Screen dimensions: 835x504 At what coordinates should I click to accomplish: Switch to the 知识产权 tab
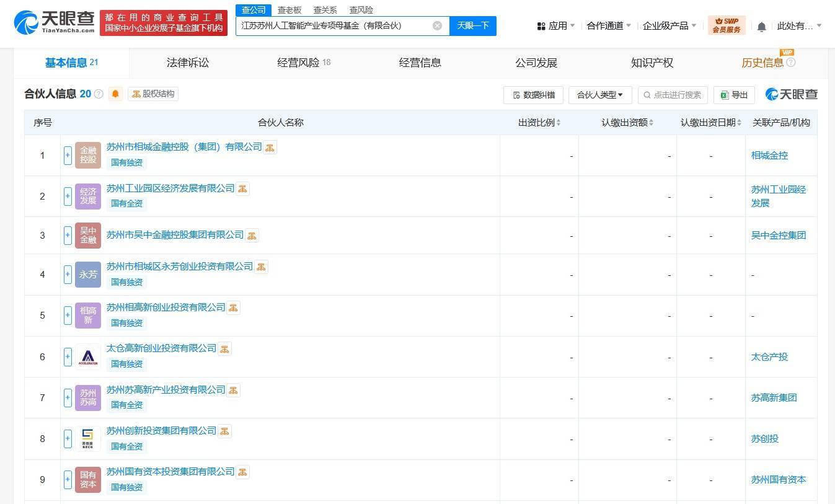tap(652, 63)
